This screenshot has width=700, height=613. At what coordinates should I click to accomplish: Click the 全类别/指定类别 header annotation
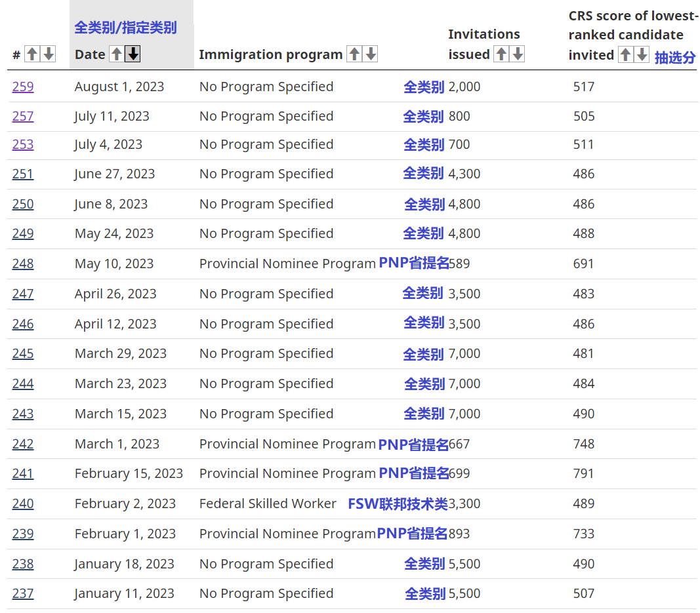tap(125, 28)
